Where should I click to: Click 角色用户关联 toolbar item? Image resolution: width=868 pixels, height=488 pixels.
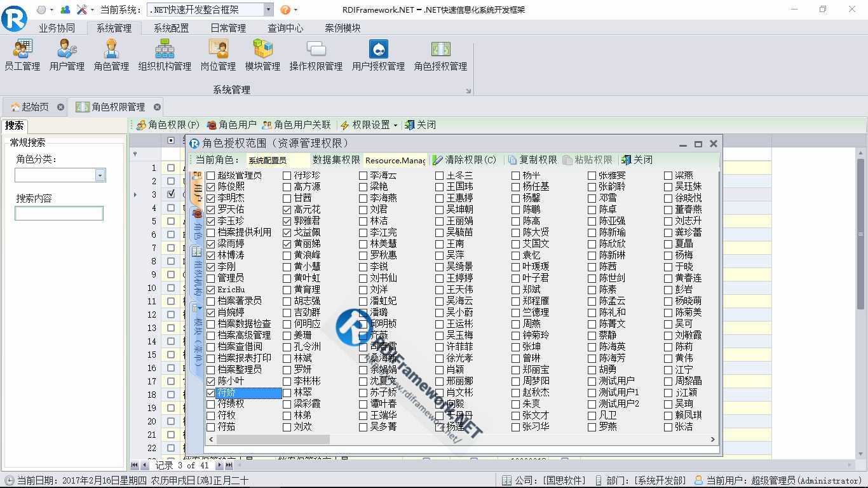pos(296,125)
